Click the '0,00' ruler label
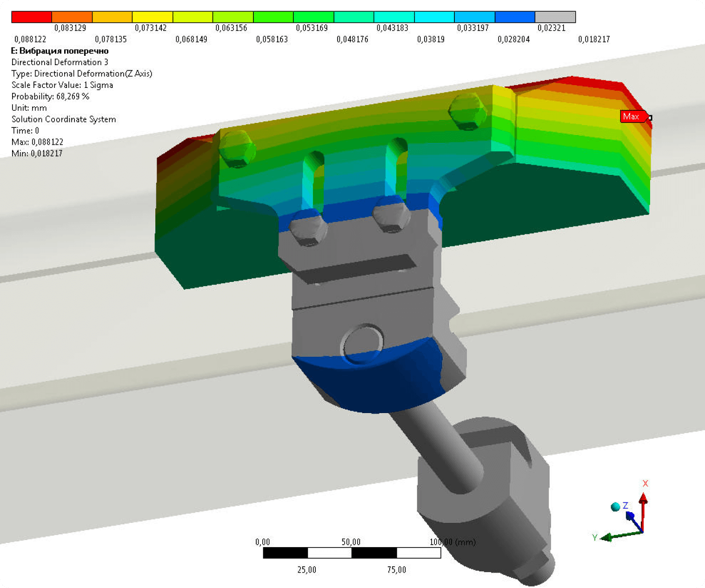This screenshot has width=705, height=588. point(262,542)
